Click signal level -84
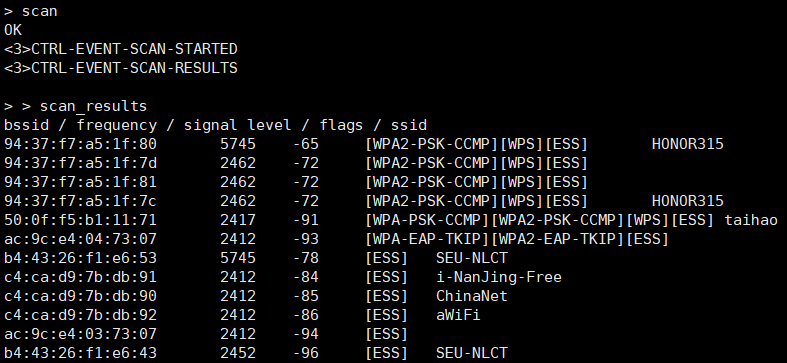Screen dimensions: 787x363 pos(306,277)
